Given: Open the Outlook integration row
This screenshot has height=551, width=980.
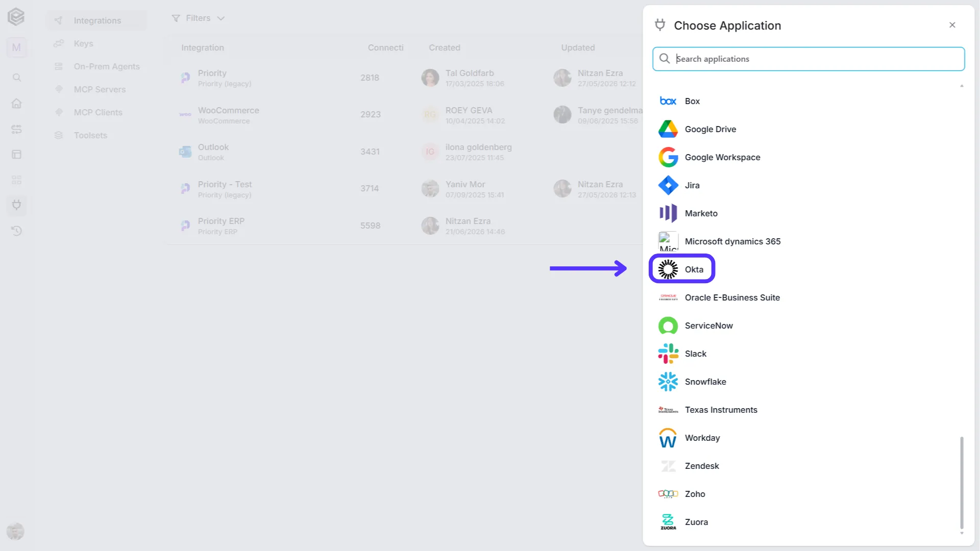Looking at the screenshot, I should click(406, 152).
